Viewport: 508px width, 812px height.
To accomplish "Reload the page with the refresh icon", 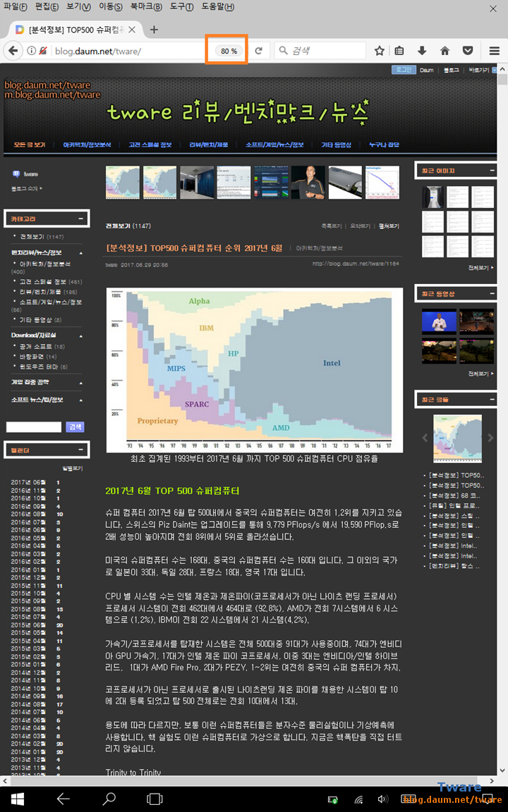I will pos(259,51).
